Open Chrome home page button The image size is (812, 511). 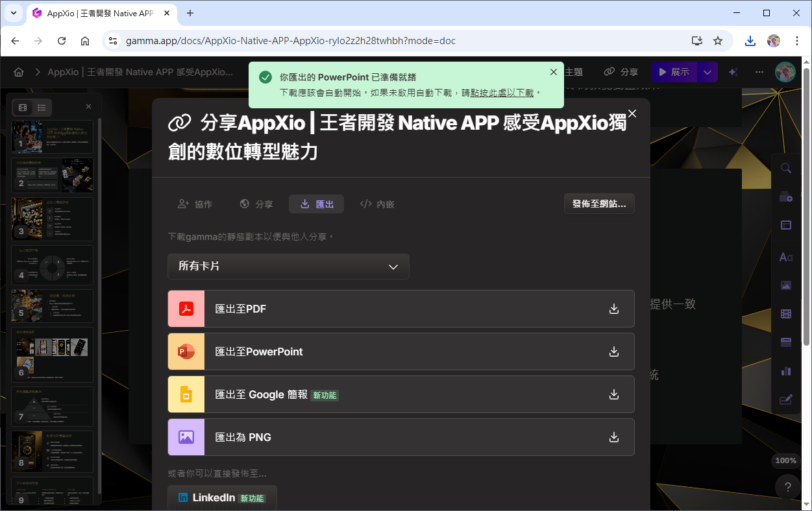(x=85, y=41)
